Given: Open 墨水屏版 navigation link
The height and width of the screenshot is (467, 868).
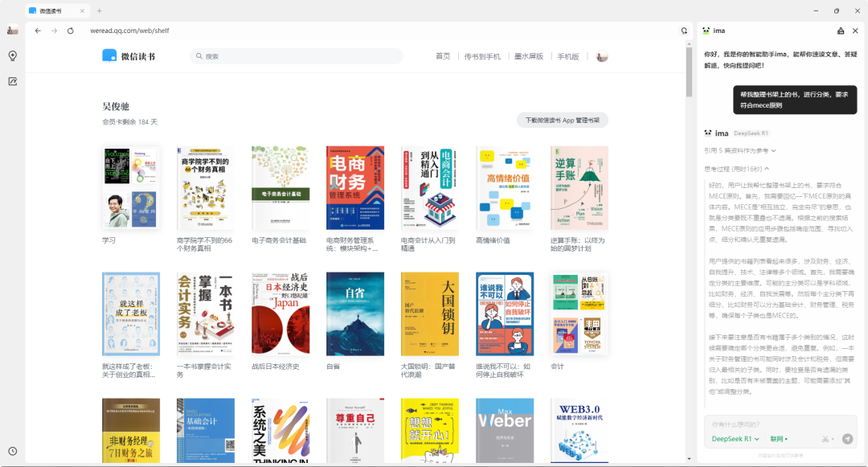Looking at the screenshot, I should 529,56.
